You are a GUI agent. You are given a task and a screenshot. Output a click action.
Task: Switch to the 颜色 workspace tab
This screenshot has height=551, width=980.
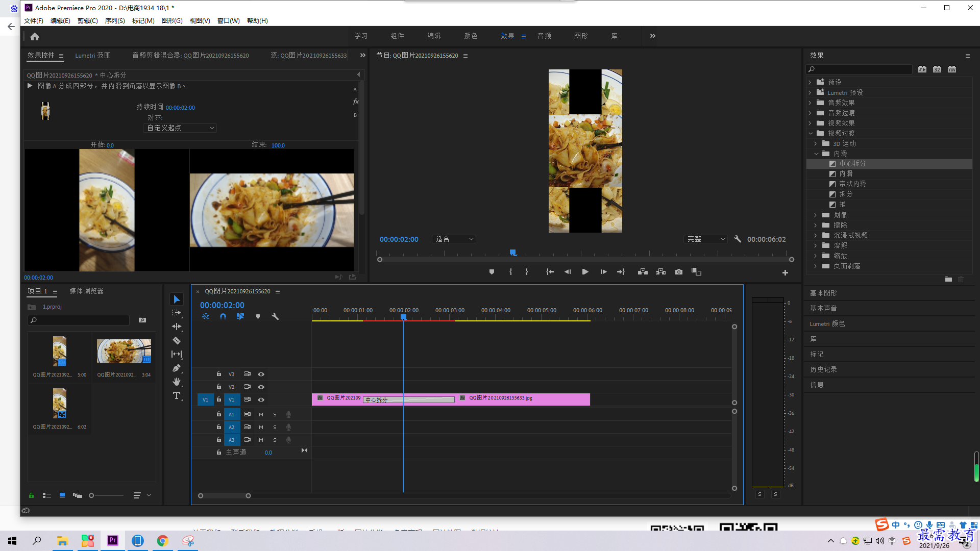471,36
